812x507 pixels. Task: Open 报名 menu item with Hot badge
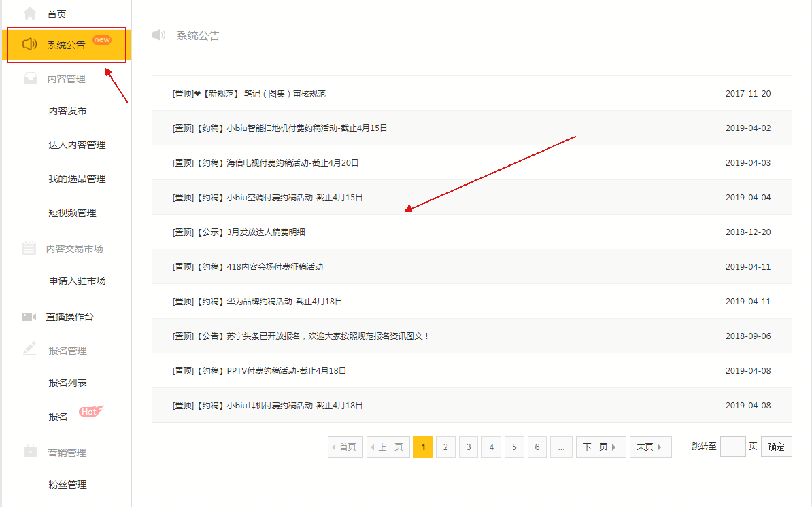tap(58, 417)
